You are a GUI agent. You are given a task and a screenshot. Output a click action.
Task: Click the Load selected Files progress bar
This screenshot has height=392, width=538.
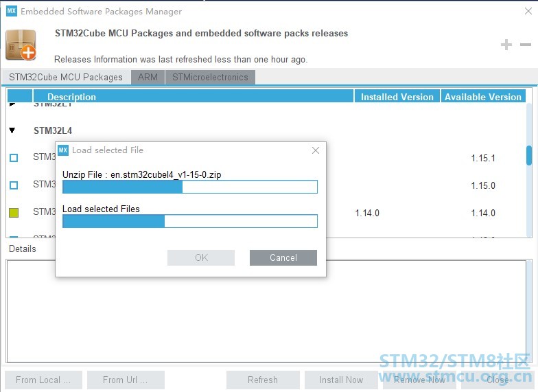pyautogui.click(x=190, y=221)
